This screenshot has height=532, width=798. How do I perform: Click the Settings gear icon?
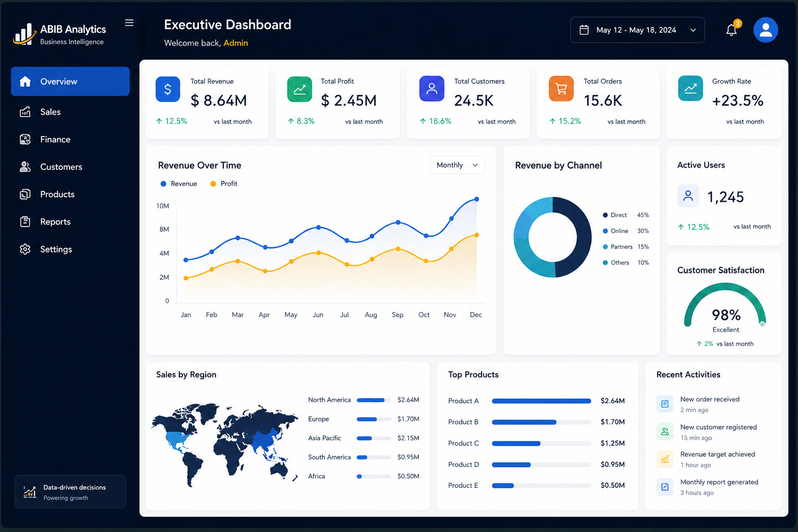(x=25, y=249)
